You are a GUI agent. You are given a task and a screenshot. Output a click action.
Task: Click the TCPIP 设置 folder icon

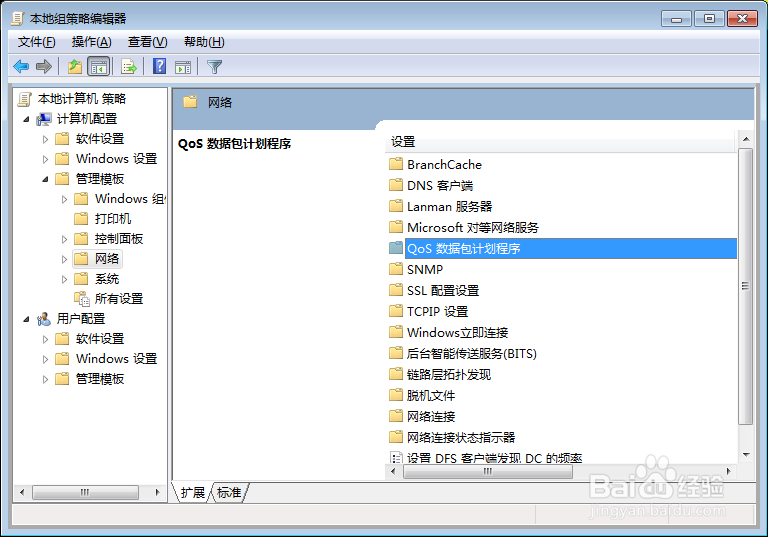coord(396,311)
